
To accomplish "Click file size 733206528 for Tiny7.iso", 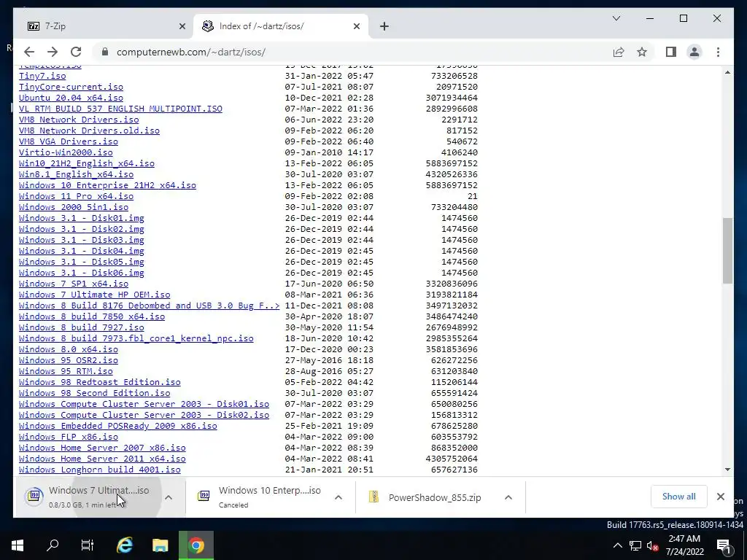I will [x=454, y=76].
